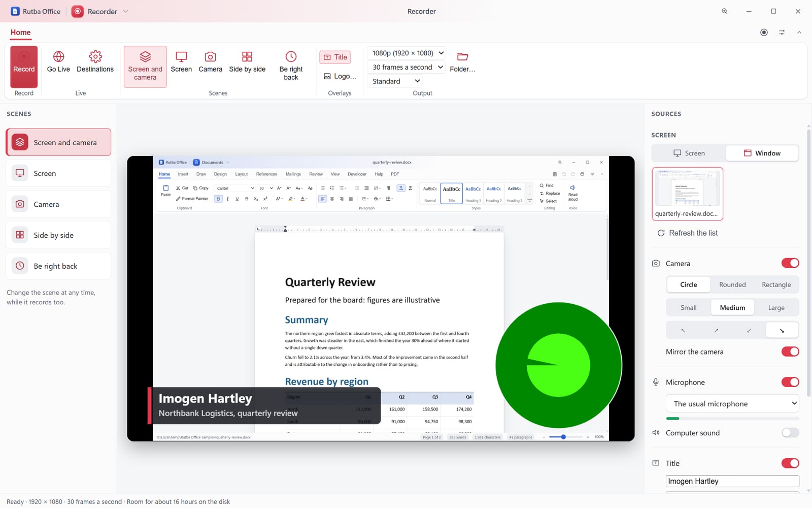The height and width of the screenshot is (508, 812).
Task: Toggle the Title overlay in the ribbon
Action: coord(335,57)
